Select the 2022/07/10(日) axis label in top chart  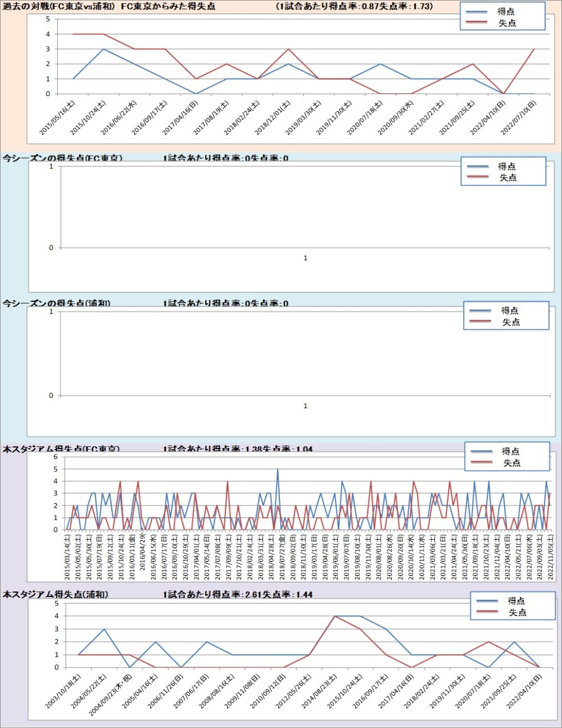tap(519, 117)
